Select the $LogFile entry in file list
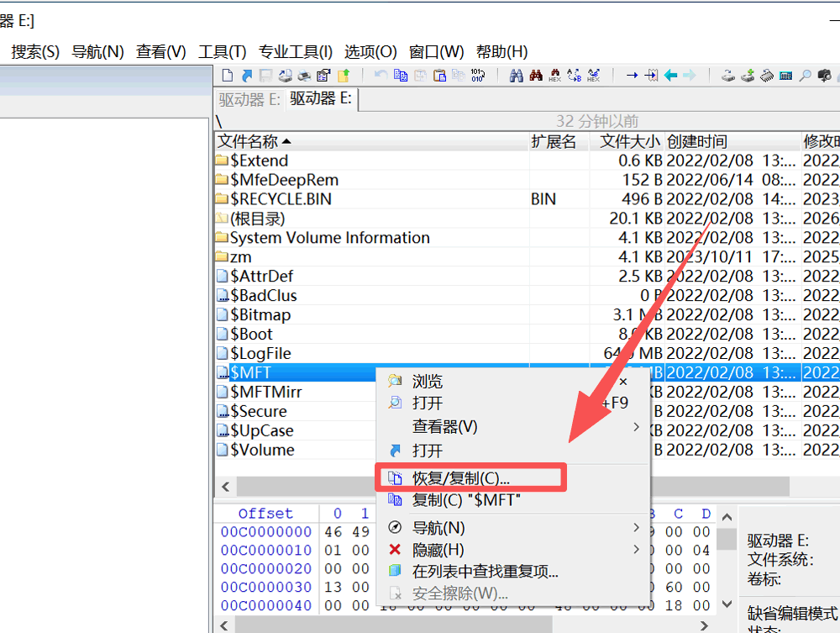The image size is (840, 633). point(260,354)
